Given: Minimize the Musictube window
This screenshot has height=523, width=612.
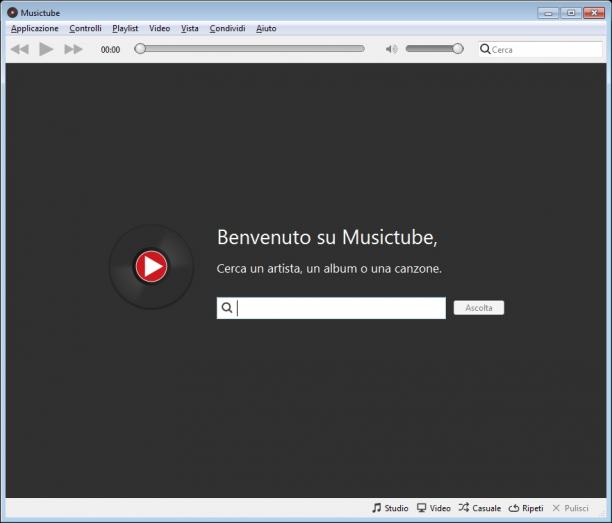Looking at the screenshot, I should pos(548,13).
